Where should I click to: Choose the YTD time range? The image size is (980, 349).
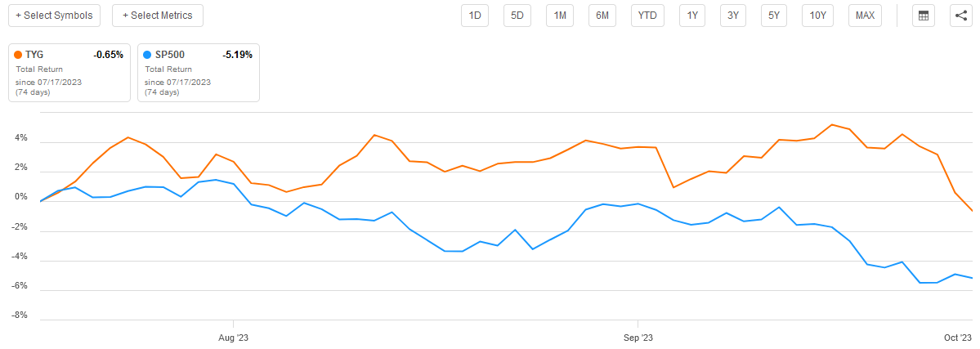648,16
